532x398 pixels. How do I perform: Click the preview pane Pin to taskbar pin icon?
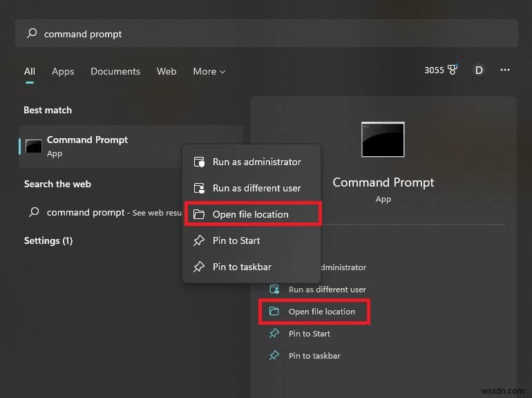(x=274, y=355)
